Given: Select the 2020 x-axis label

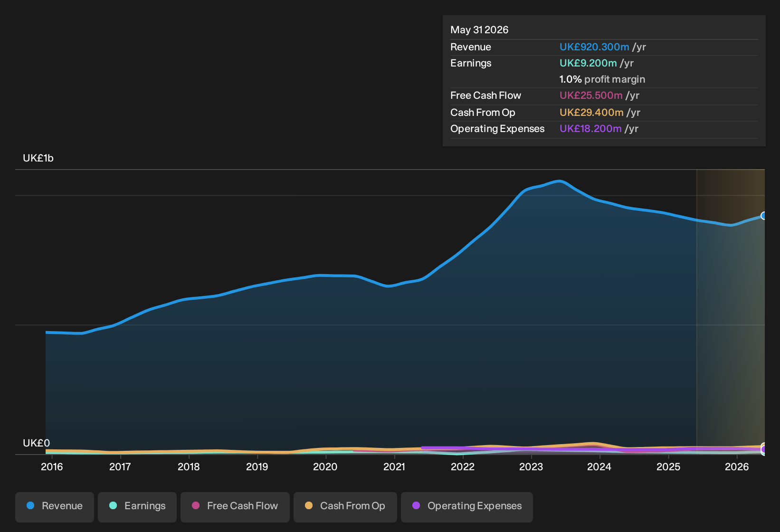Looking at the screenshot, I should coord(325,467).
